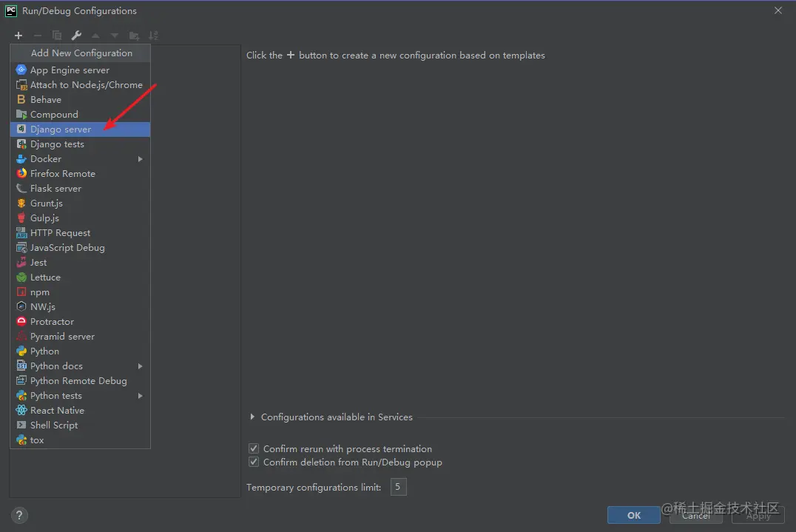Click the Compound configuration icon
The width and height of the screenshot is (796, 532).
[21, 114]
